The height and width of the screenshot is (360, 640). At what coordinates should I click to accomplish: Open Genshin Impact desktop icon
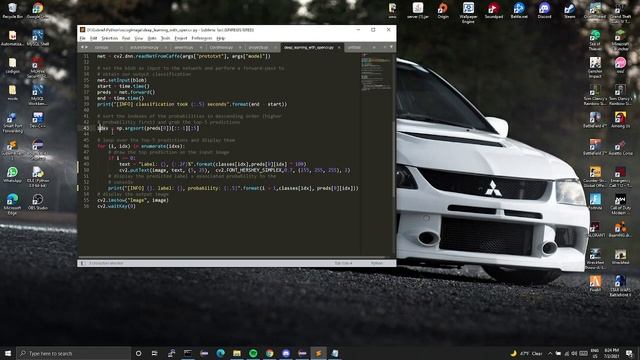pyautogui.click(x=595, y=68)
